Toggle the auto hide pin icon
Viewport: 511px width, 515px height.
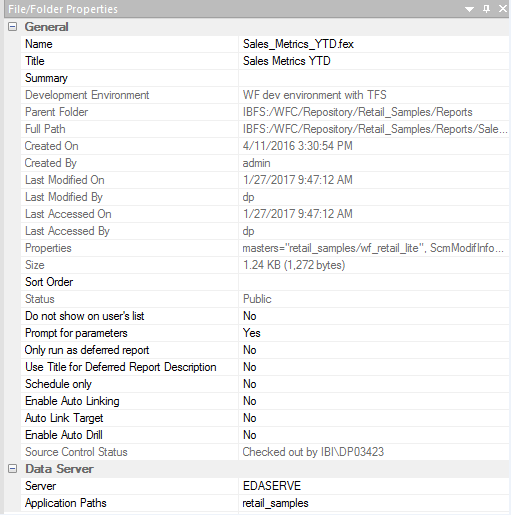(x=487, y=9)
